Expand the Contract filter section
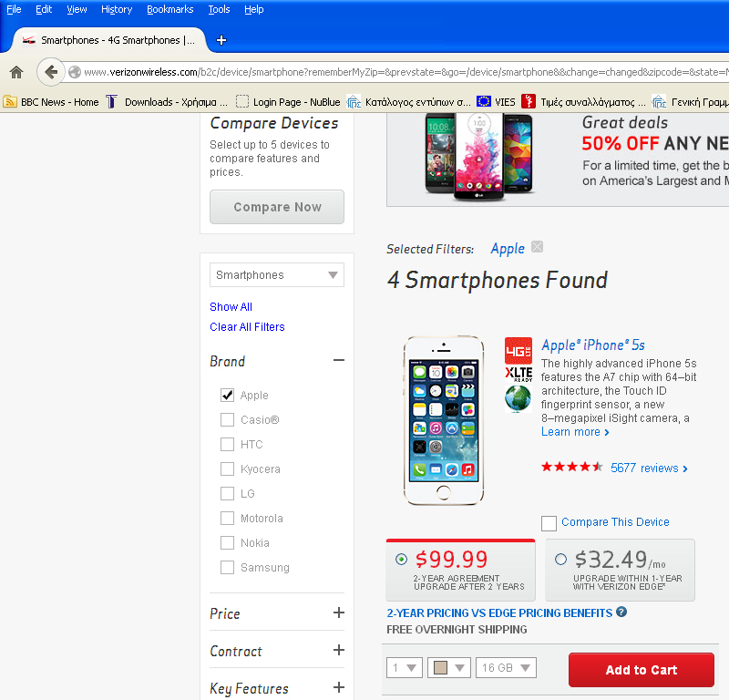 pos(339,650)
